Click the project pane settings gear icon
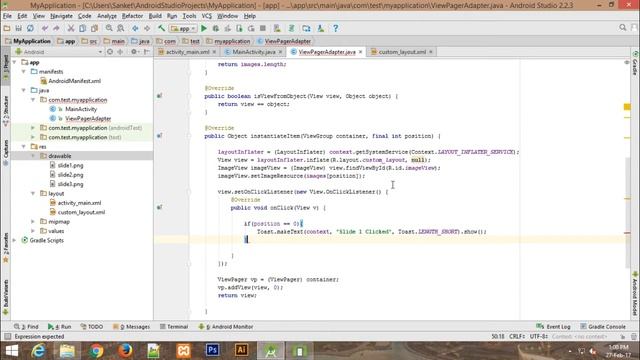Screen dimensions: 640x360 (x=133, y=52)
